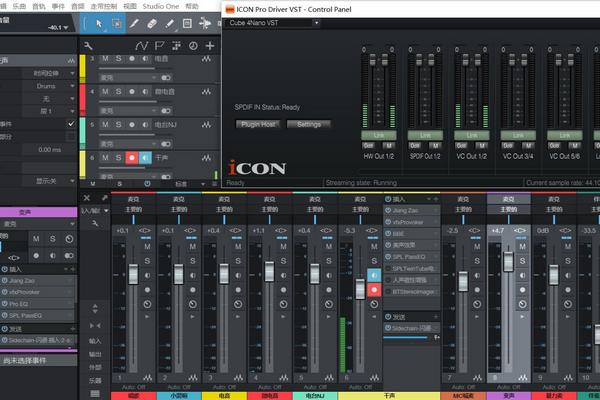Viewport: 600px width, 400px height.
Task: Select the Jiang Zao insert in the inspector
Action: pyautogui.click(x=38, y=281)
